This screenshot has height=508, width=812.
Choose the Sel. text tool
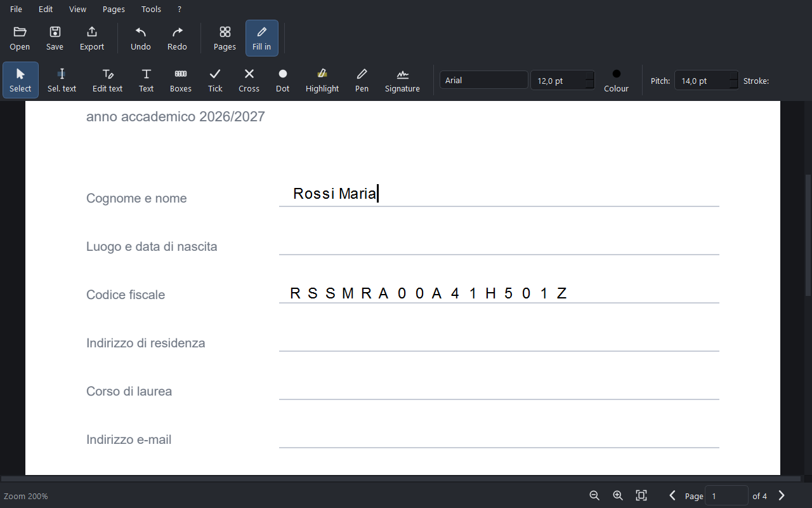tap(62, 80)
